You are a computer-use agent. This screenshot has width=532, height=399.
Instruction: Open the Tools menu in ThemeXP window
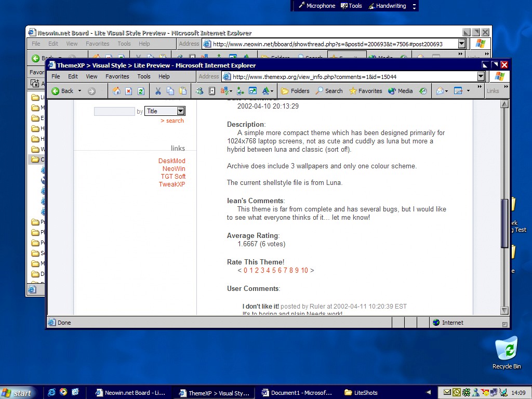pyautogui.click(x=144, y=76)
